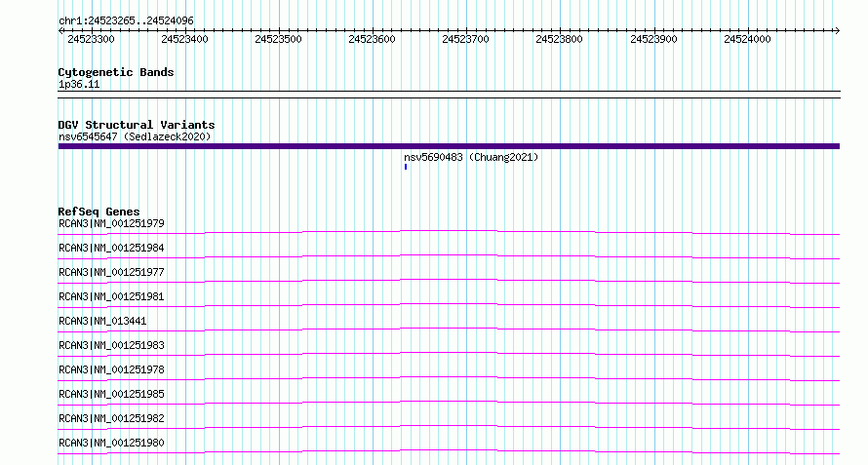
Task: Click ruler position 24523800
Action: (x=559, y=39)
